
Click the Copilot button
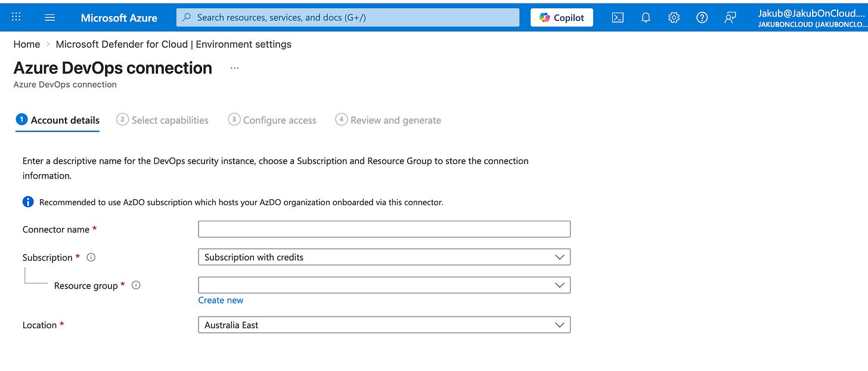click(x=562, y=17)
